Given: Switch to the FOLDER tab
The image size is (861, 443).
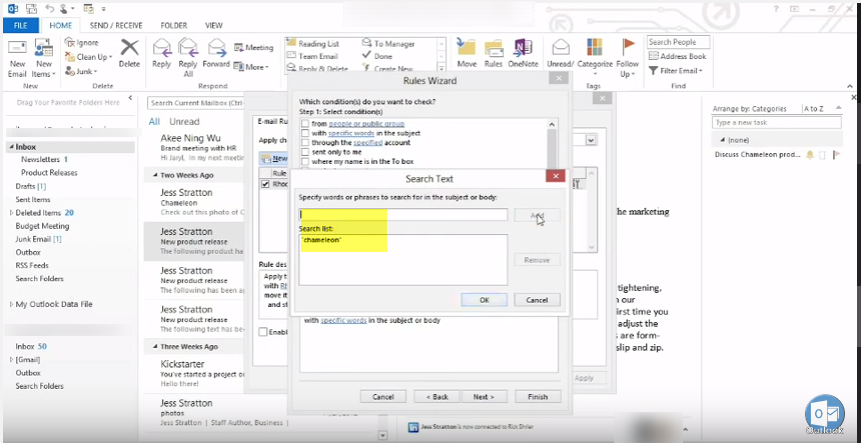Looking at the screenshot, I should 174,25.
